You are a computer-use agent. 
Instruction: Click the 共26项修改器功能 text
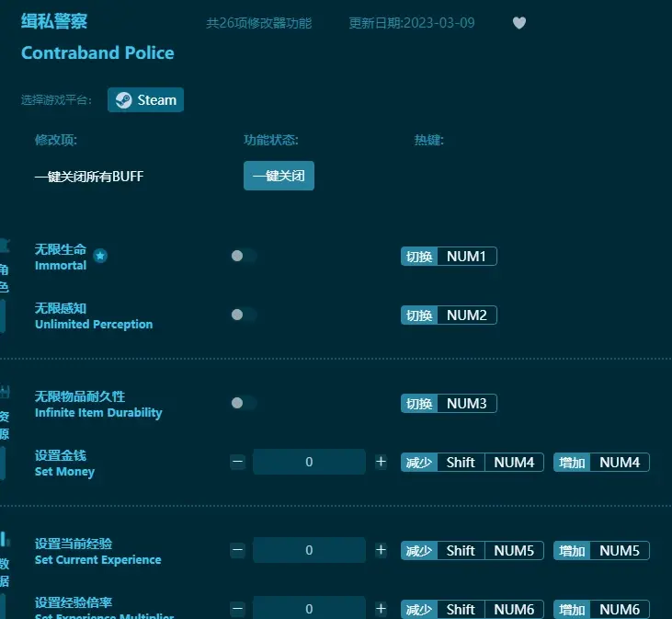pyautogui.click(x=259, y=23)
